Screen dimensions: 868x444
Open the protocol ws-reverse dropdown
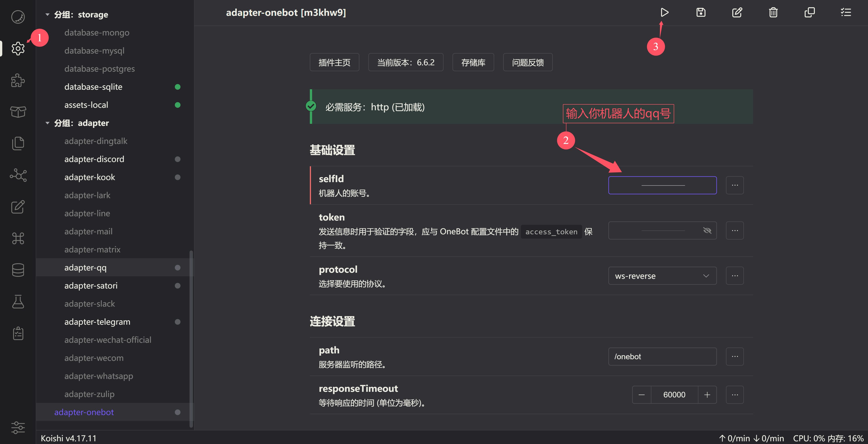(x=662, y=276)
